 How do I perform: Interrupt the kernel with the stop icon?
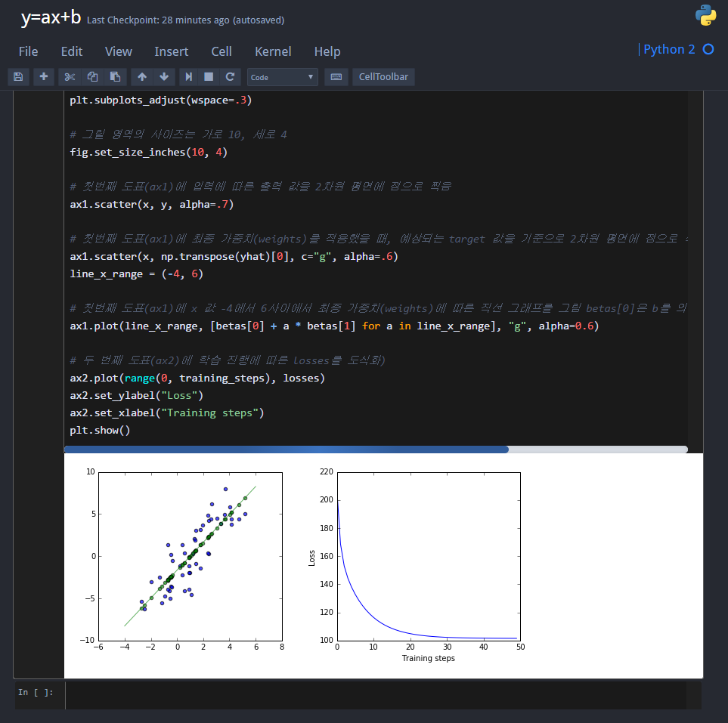209,77
